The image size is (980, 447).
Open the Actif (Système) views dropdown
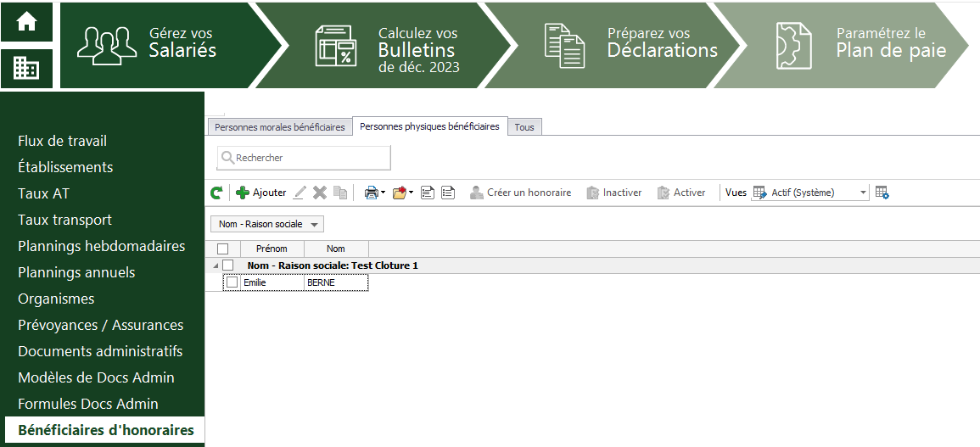[x=810, y=193]
